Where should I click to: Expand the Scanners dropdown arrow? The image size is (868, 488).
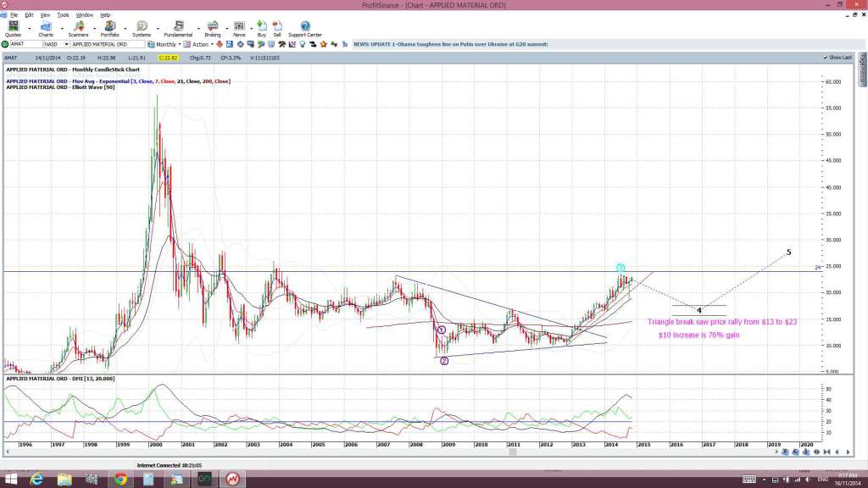tap(95, 28)
